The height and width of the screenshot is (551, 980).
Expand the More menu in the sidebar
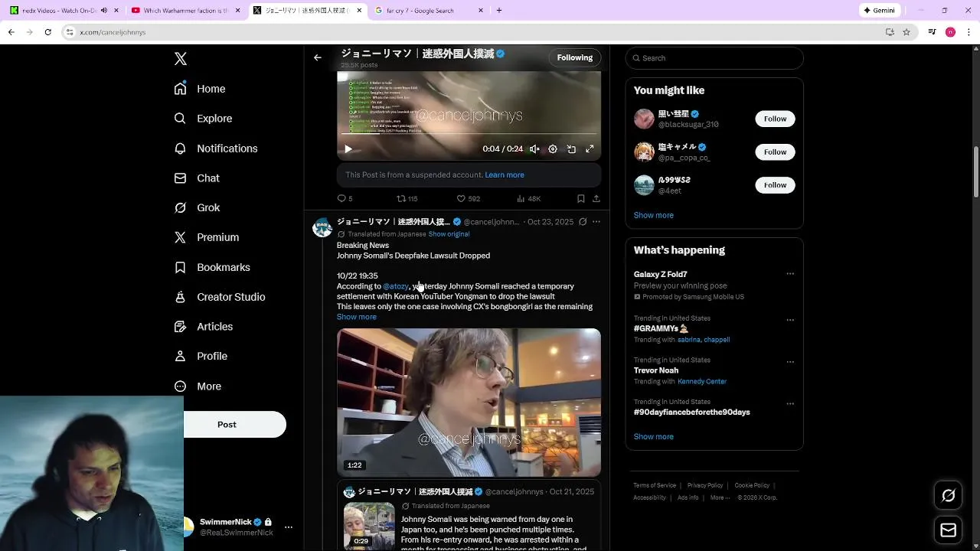pos(198,386)
